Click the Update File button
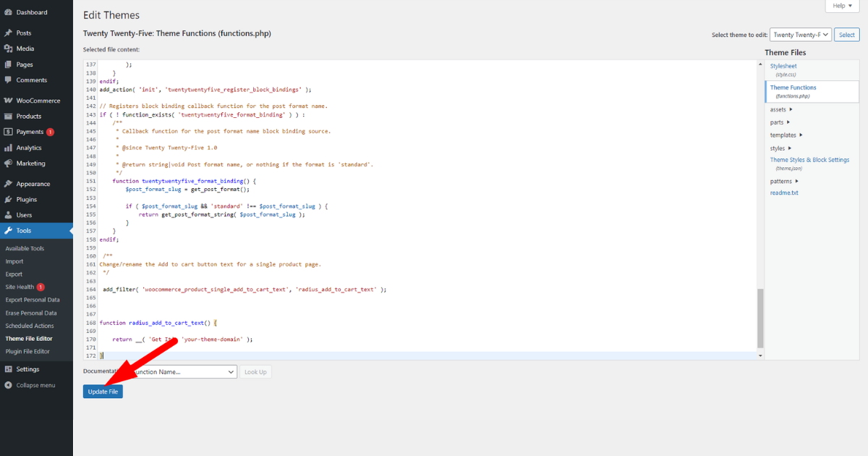The width and height of the screenshot is (868, 456). click(x=103, y=392)
